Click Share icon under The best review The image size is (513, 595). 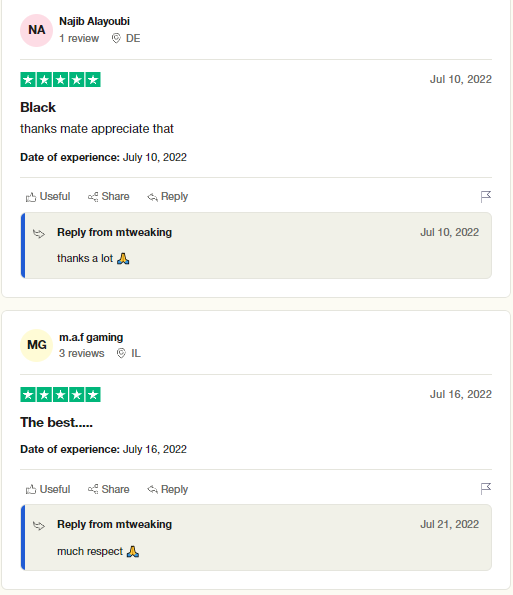93,490
